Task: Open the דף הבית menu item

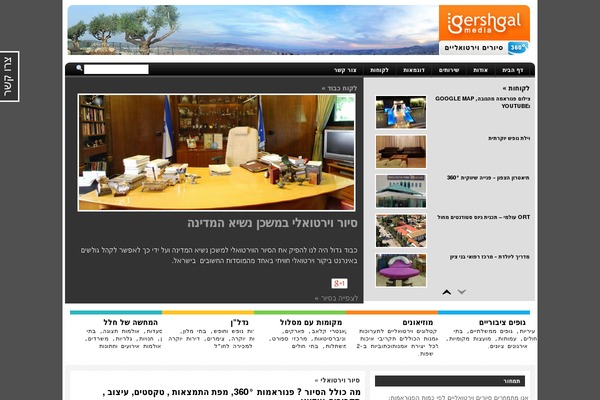Action: point(512,70)
